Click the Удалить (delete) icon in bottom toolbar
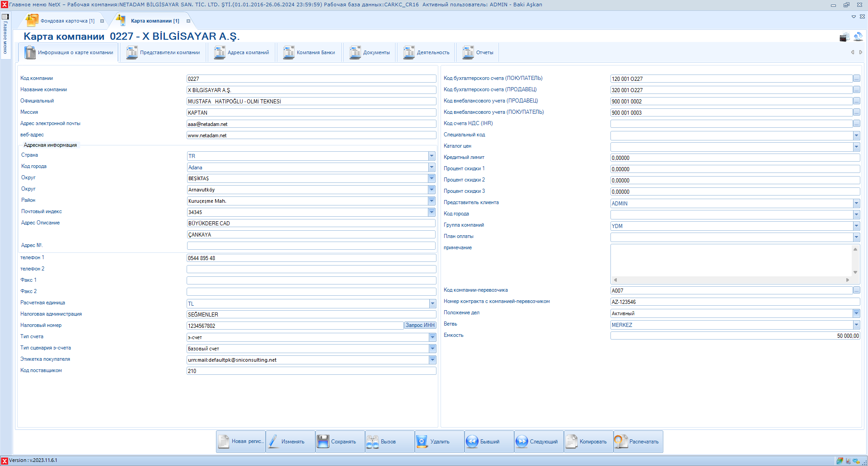This screenshot has width=868, height=466. tap(422, 442)
